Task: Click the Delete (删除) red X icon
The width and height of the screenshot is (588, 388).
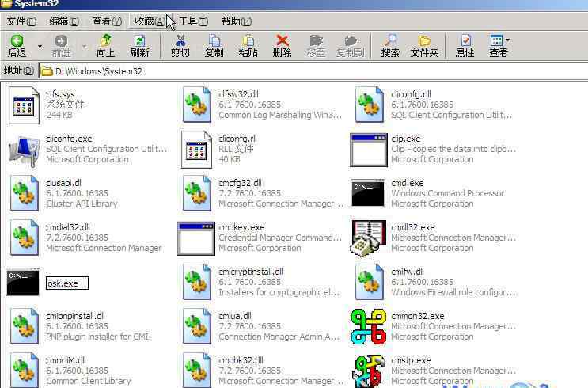Action: [282, 40]
